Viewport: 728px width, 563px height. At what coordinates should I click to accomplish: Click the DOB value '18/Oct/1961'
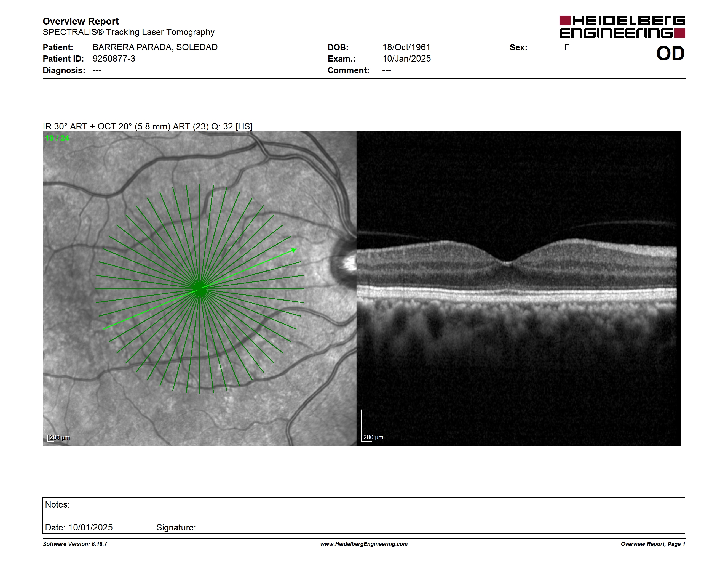point(406,47)
